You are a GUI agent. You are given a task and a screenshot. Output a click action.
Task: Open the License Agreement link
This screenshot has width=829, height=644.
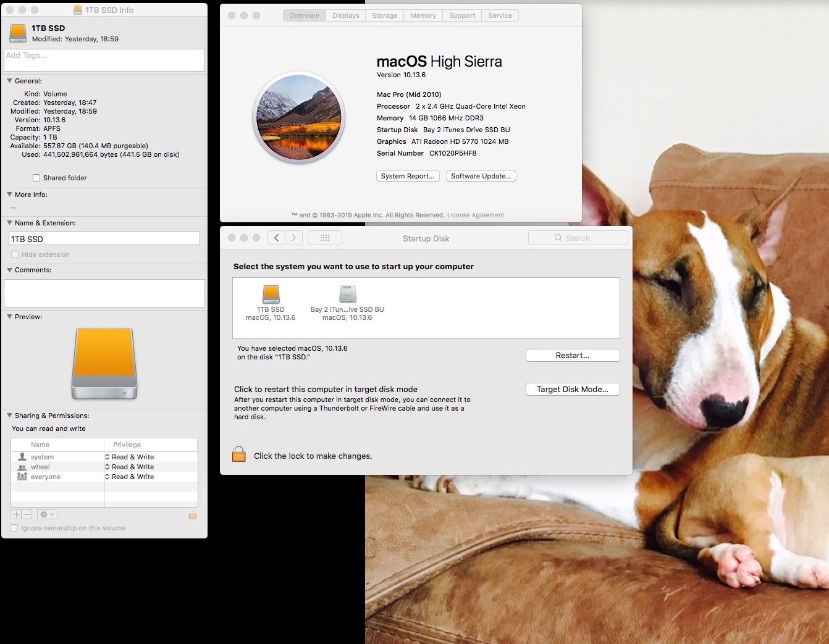click(x=476, y=215)
